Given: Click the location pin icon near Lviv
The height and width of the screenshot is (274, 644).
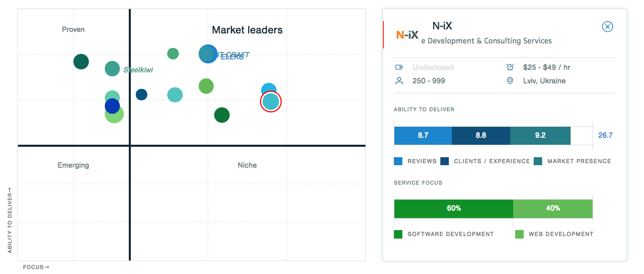Looking at the screenshot, I should click(x=510, y=81).
